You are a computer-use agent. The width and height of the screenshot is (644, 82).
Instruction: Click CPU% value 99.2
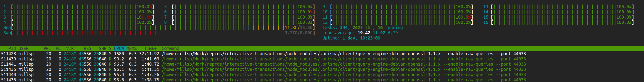(119, 59)
